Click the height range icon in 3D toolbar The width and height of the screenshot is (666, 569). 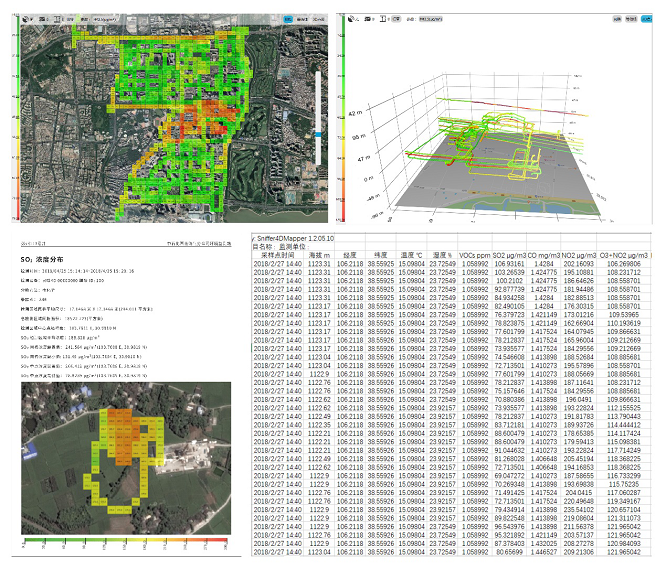coord(383,19)
